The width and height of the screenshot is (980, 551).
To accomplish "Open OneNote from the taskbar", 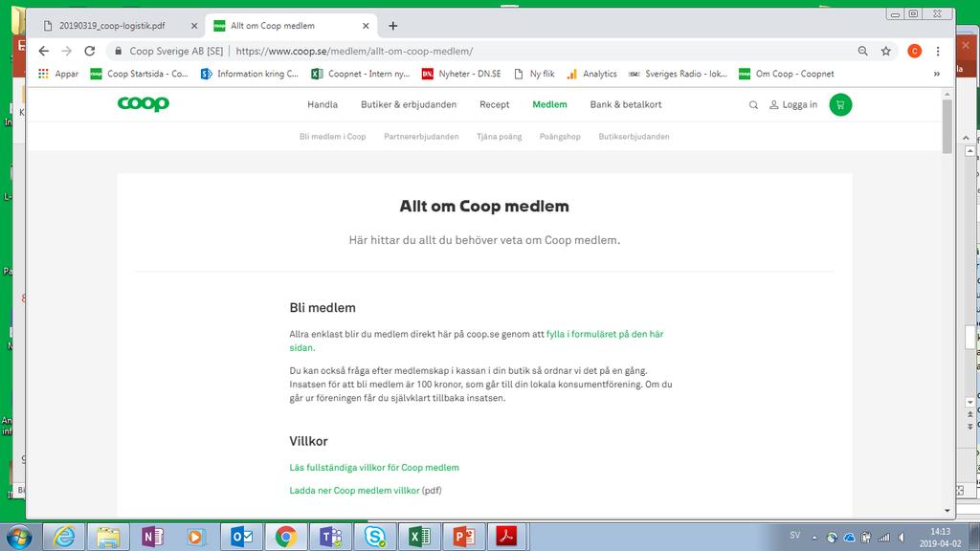I will [x=152, y=537].
